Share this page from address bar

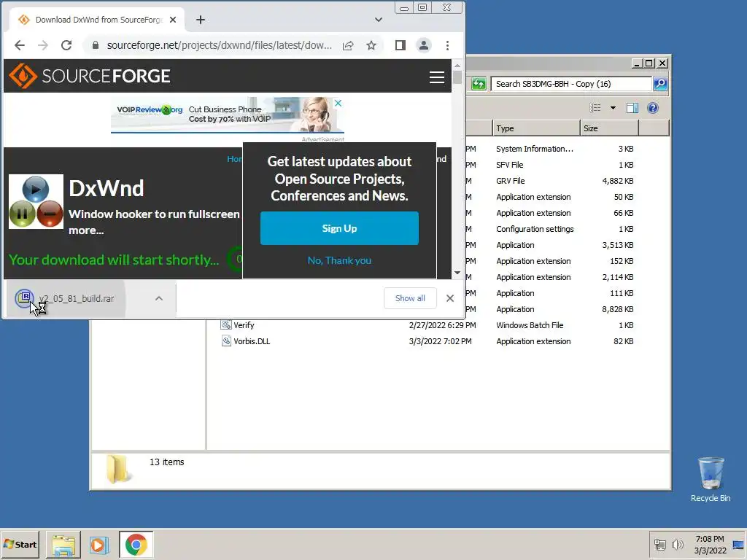(348, 45)
